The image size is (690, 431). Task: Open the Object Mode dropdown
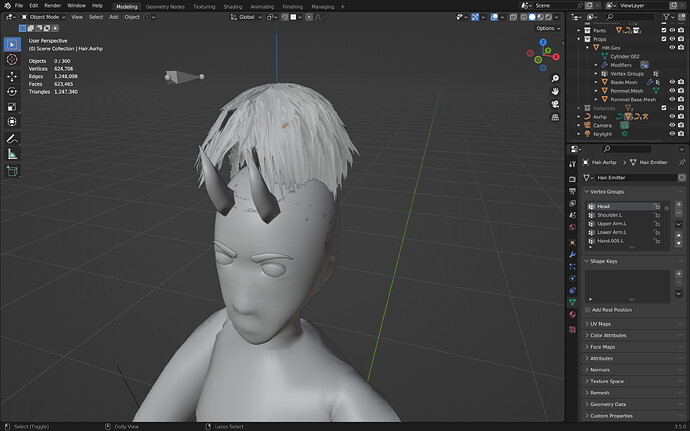coord(44,17)
